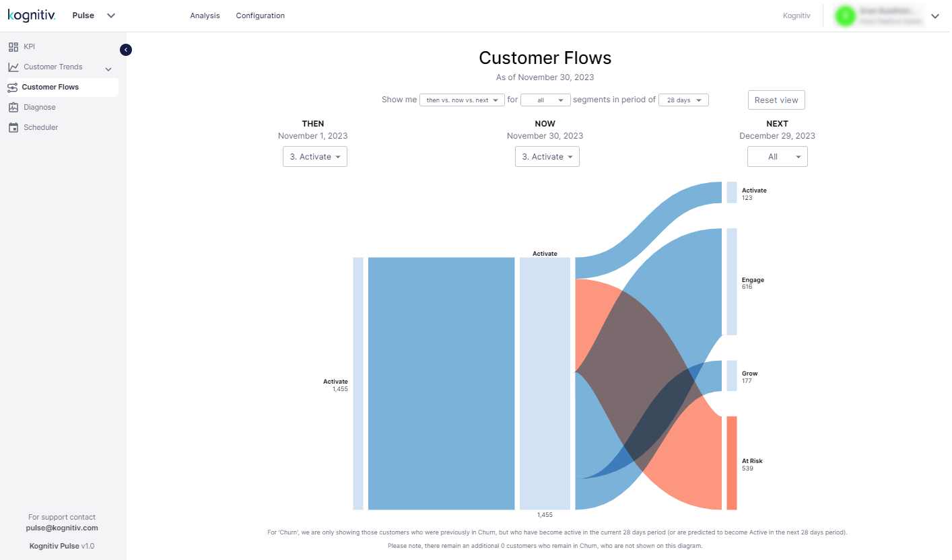Click the Kognitiv logo
The width and height of the screenshot is (952, 560).
point(32,15)
